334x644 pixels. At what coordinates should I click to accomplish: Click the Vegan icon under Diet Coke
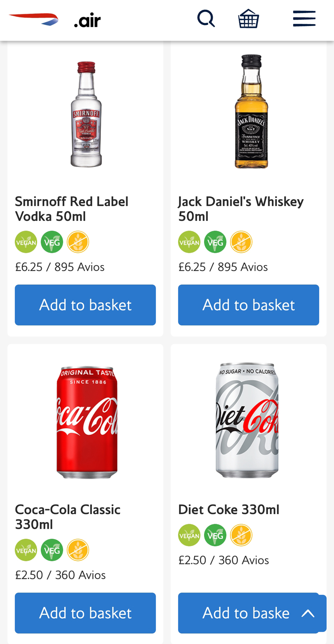(189, 535)
